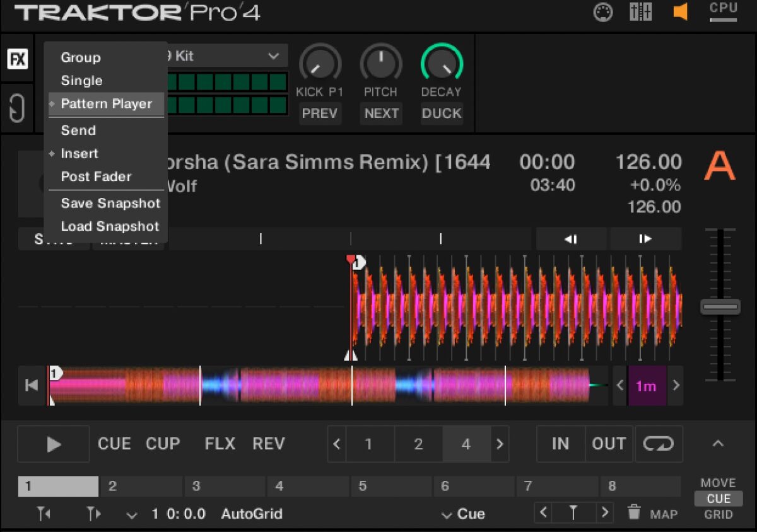757x532 pixels.
Task: Open the pattern kit dropdown
Action: click(273, 56)
